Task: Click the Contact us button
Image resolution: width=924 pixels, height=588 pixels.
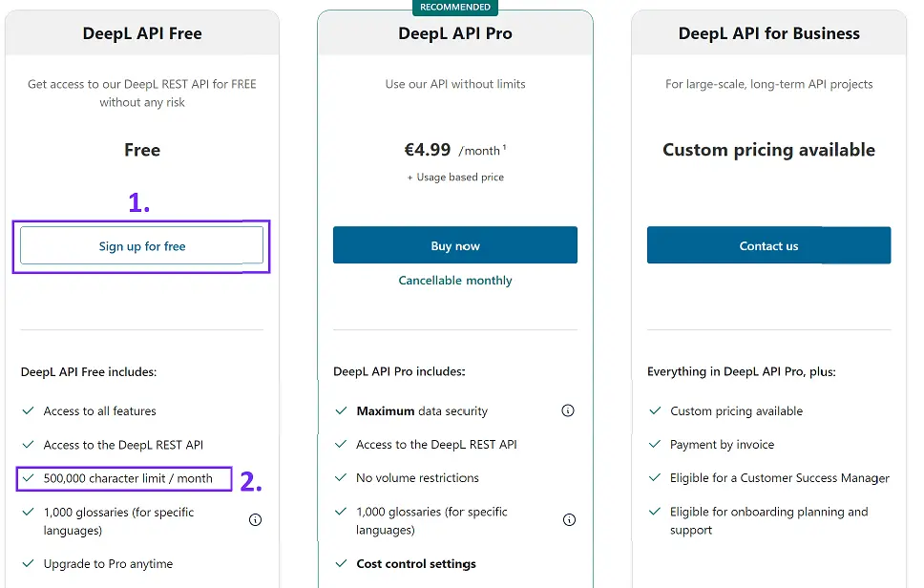Action: [x=769, y=245]
